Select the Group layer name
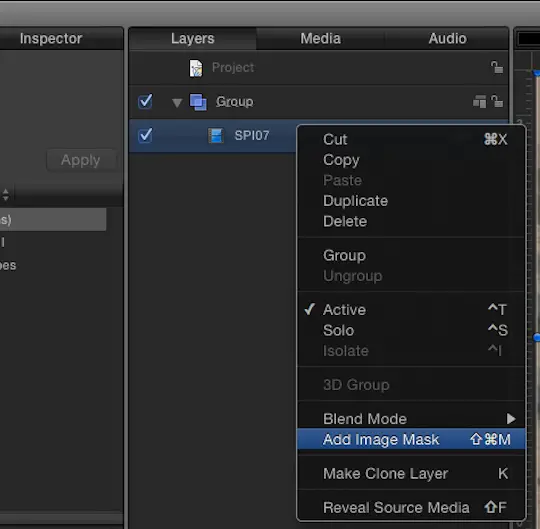540x529 pixels. coord(235,102)
